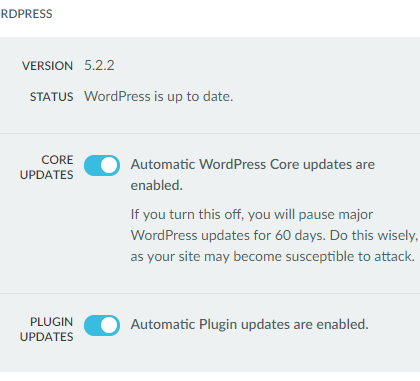Disable the Plugin Updates switch
Image resolution: width=420 pixels, height=381 pixels.
point(102,325)
